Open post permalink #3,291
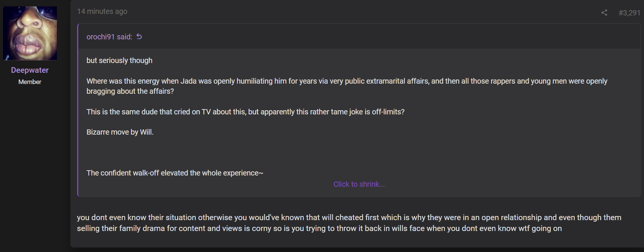The height and width of the screenshot is (252, 644). 629,13
